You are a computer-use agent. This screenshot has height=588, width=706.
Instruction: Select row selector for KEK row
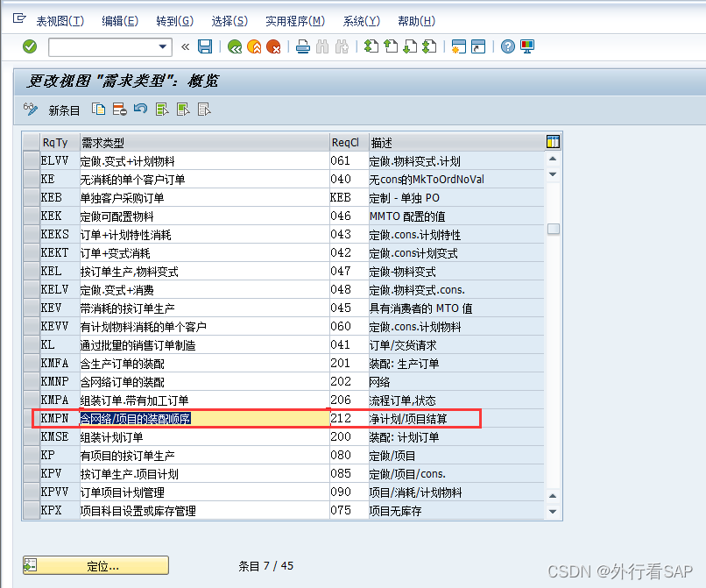pos(32,216)
